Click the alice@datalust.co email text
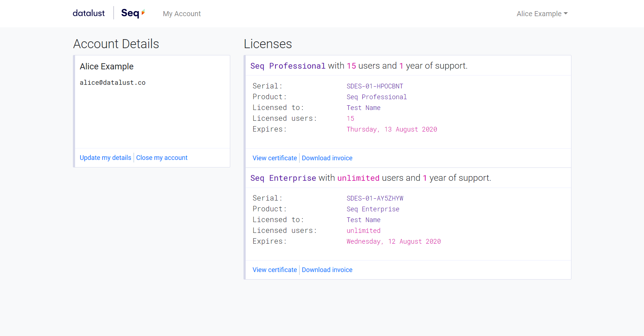 (x=112, y=83)
